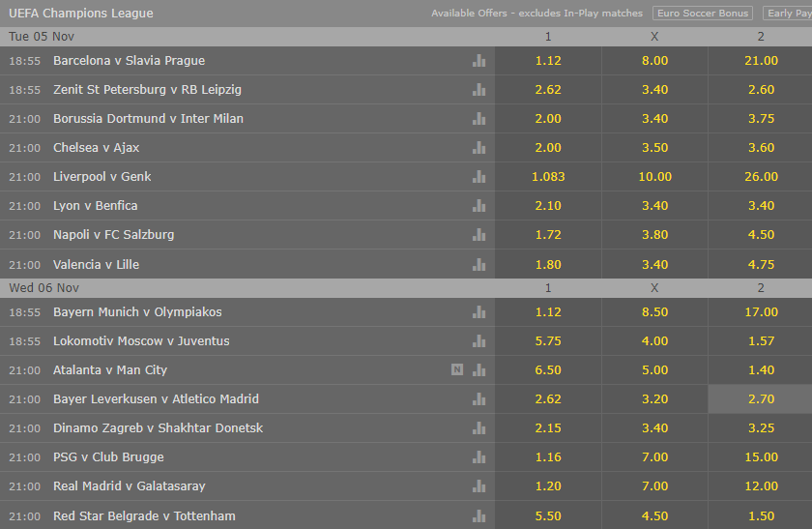Open stats icon for PSG v Club Brugge

tap(478, 456)
